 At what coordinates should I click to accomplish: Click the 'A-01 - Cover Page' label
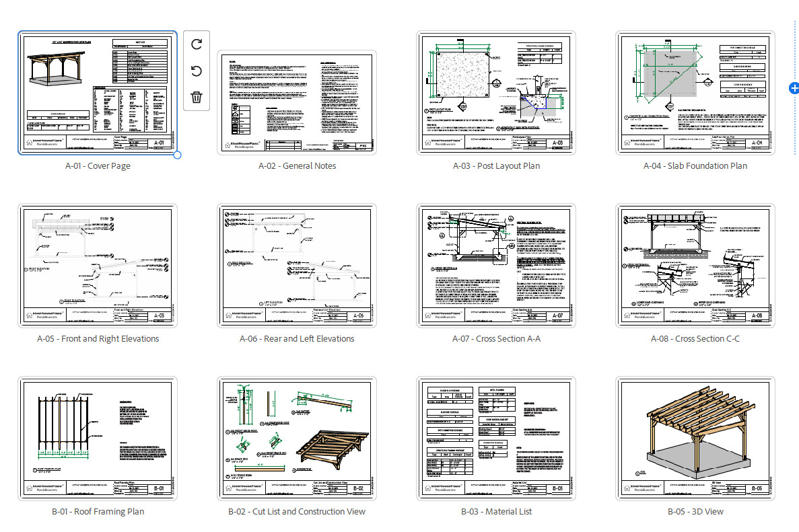pos(98,166)
